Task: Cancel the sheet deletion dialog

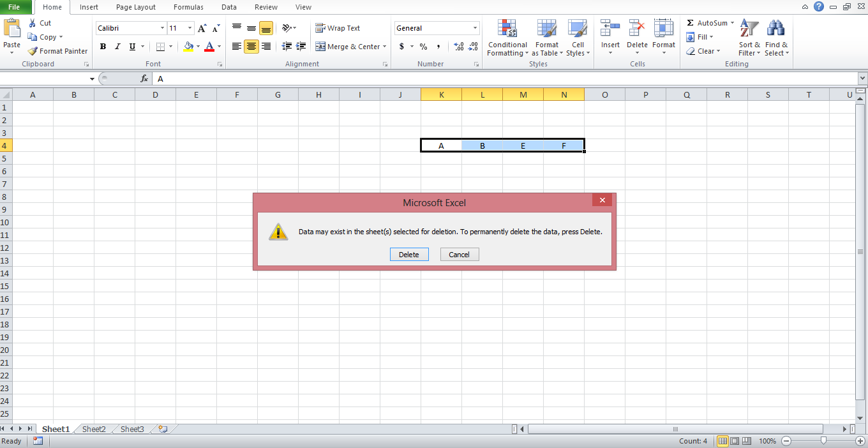Action: [459, 254]
